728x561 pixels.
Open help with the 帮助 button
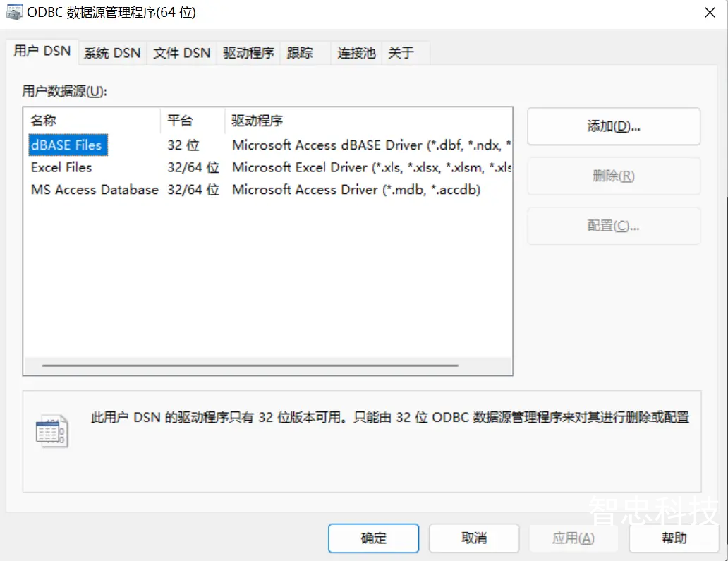pyautogui.click(x=674, y=538)
